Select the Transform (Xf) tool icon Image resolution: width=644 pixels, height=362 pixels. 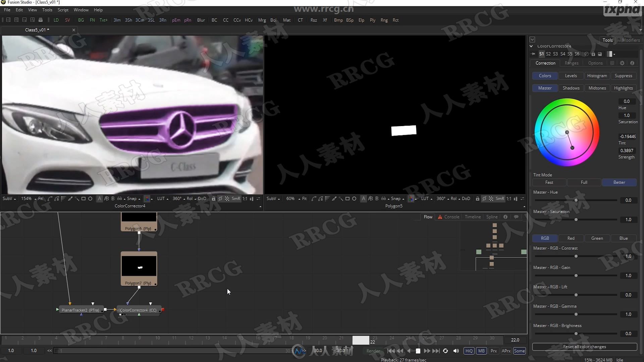[x=324, y=20]
